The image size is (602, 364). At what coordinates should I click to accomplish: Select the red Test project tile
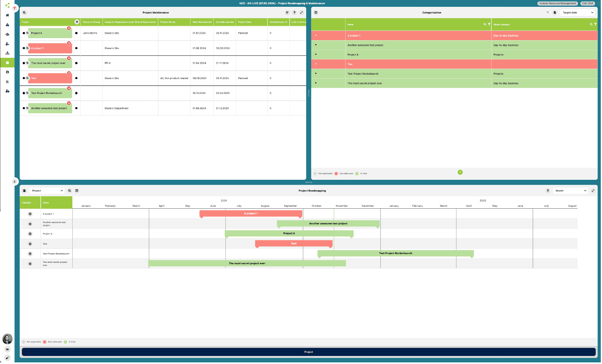(x=50, y=78)
